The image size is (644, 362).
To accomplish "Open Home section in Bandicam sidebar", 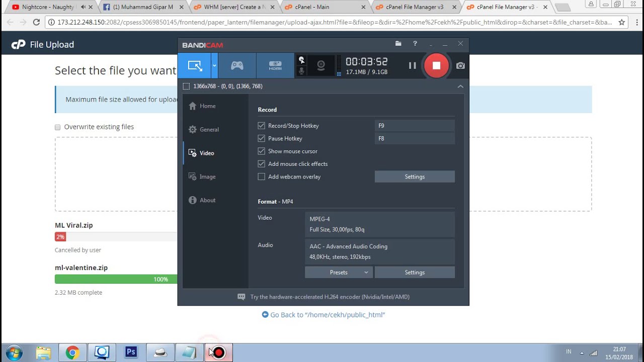I will (x=202, y=106).
